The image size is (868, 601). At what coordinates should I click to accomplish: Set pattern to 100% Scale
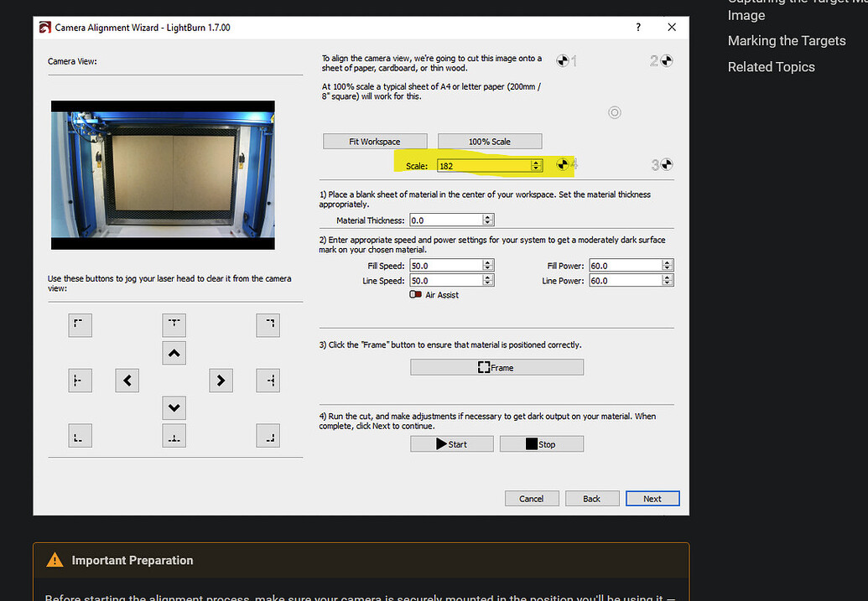click(x=490, y=141)
